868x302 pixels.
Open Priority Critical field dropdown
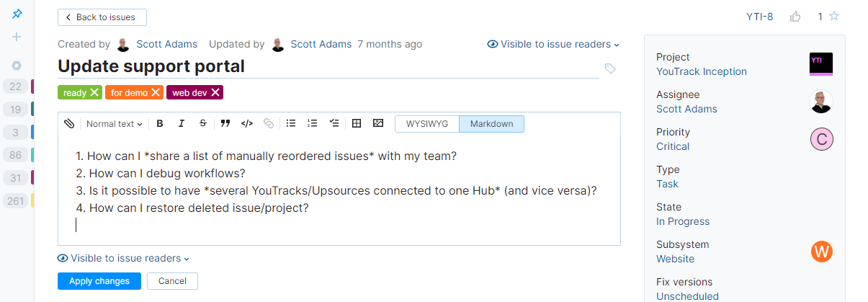click(673, 146)
